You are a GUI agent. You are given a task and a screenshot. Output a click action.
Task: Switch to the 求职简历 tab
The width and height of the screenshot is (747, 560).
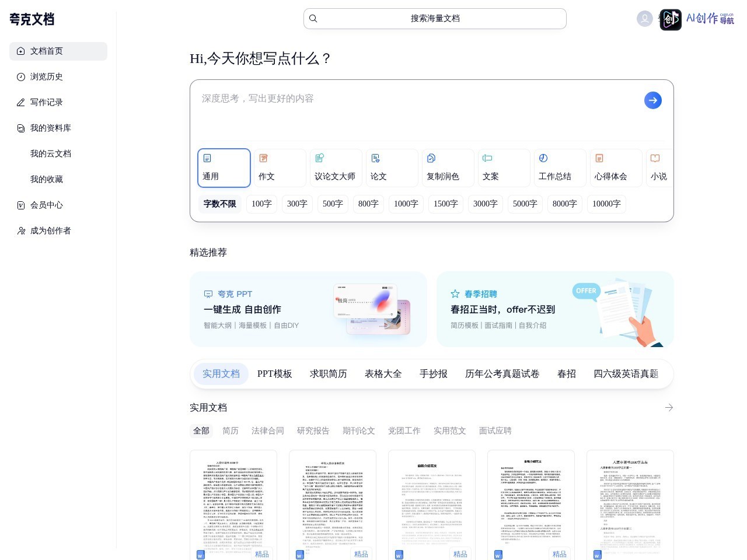(x=329, y=374)
